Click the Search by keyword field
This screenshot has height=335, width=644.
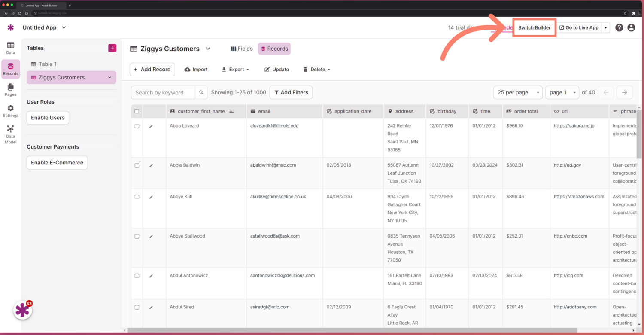tap(163, 92)
